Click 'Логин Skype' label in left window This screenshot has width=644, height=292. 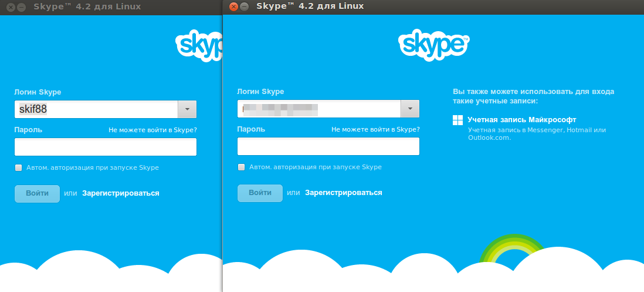[38, 92]
